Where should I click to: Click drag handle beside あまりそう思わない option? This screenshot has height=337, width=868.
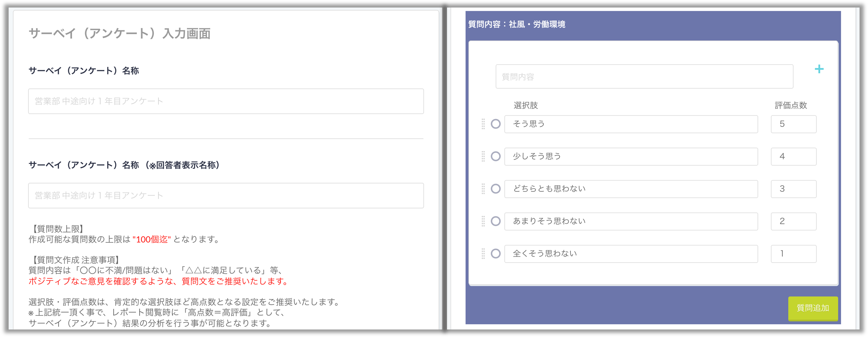(x=483, y=221)
